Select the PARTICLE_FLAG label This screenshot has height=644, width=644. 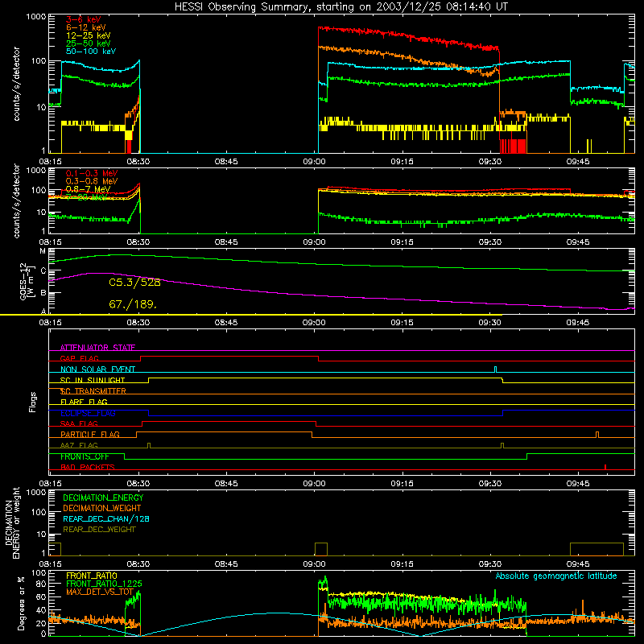click(x=90, y=434)
